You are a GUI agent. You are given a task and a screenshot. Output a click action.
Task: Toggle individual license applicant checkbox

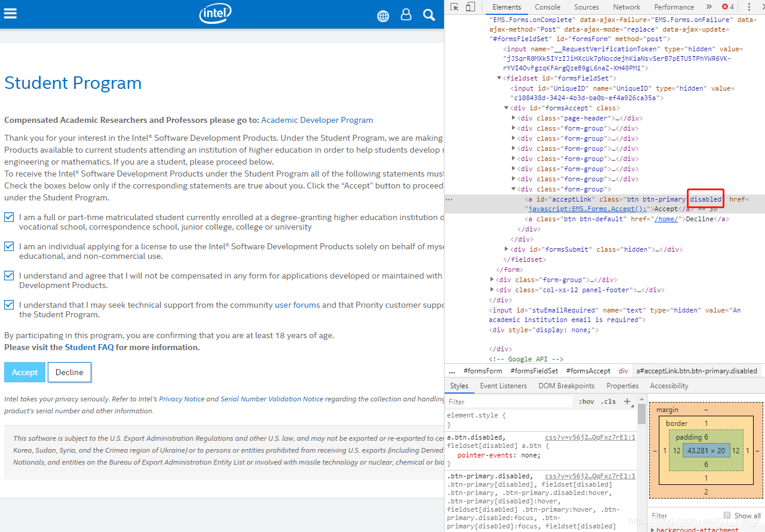coord(9,246)
